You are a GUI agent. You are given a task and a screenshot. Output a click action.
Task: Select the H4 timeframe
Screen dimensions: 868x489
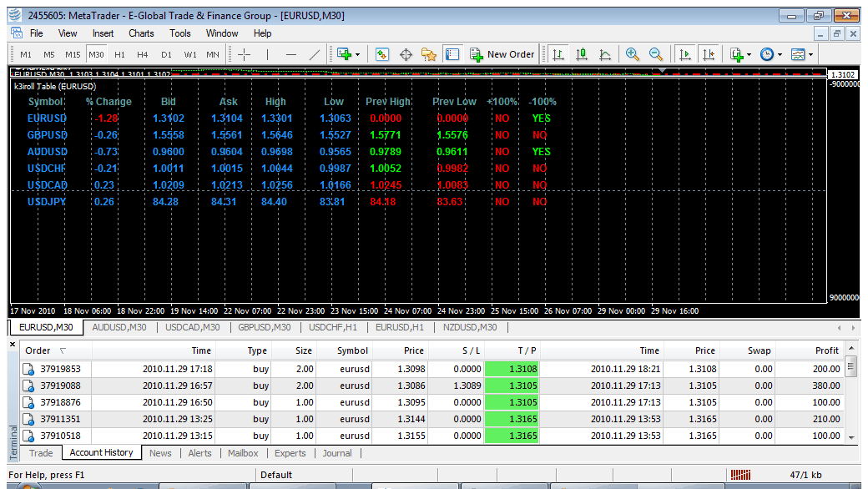pos(142,55)
